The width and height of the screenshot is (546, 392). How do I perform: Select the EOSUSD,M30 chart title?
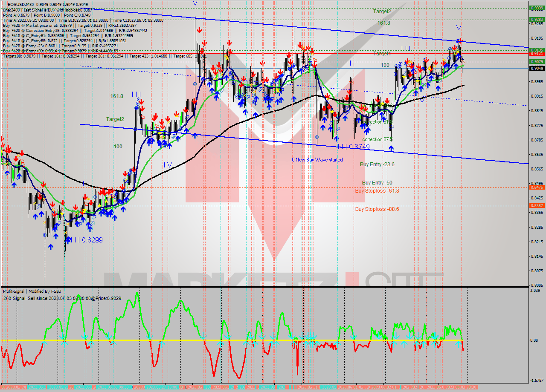pyautogui.click(x=17, y=3)
